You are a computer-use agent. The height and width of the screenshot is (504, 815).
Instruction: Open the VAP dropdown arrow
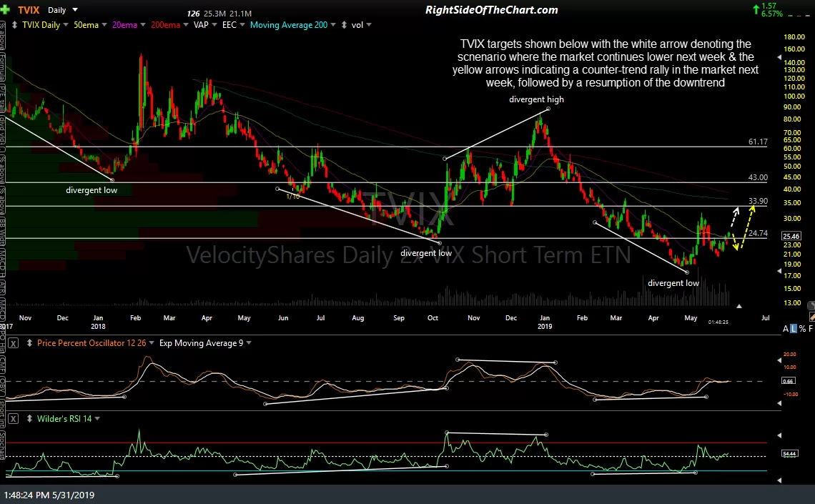click(x=214, y=25)
